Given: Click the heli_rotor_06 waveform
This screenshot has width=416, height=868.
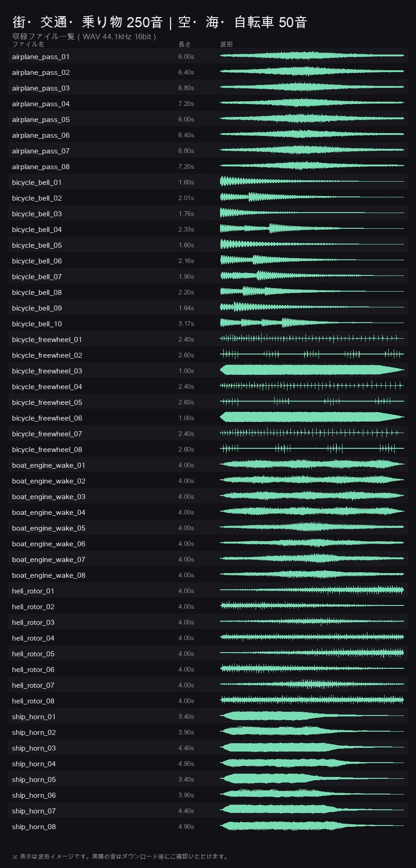Looking at the screenshot, I should [x=312, y=668].
